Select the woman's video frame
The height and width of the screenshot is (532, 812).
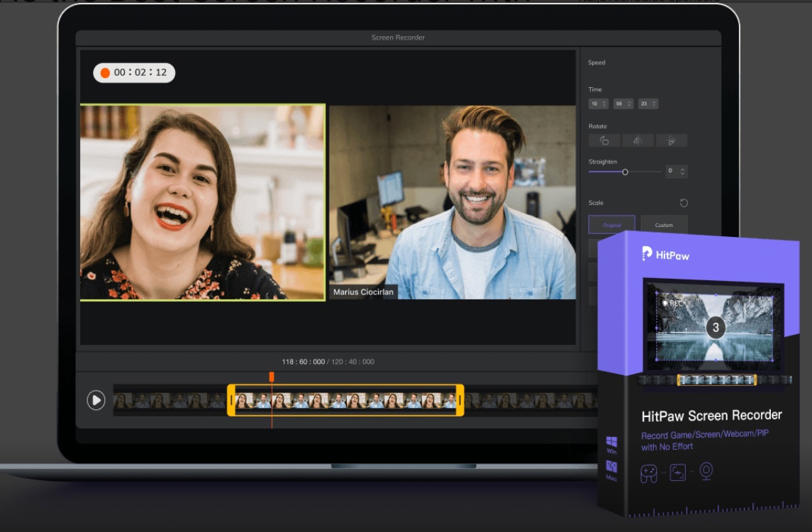tap(202, 202)
